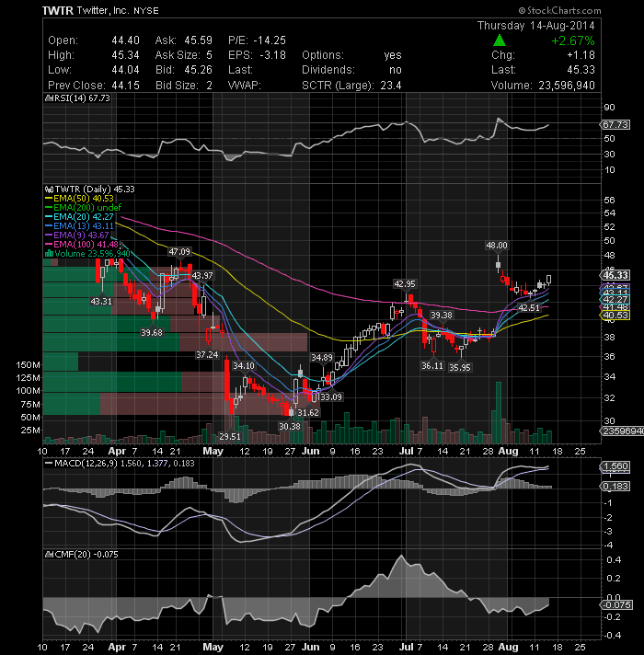
Task: Click the 40.53 EMA tag on right axis
Action: pos(615,316)
